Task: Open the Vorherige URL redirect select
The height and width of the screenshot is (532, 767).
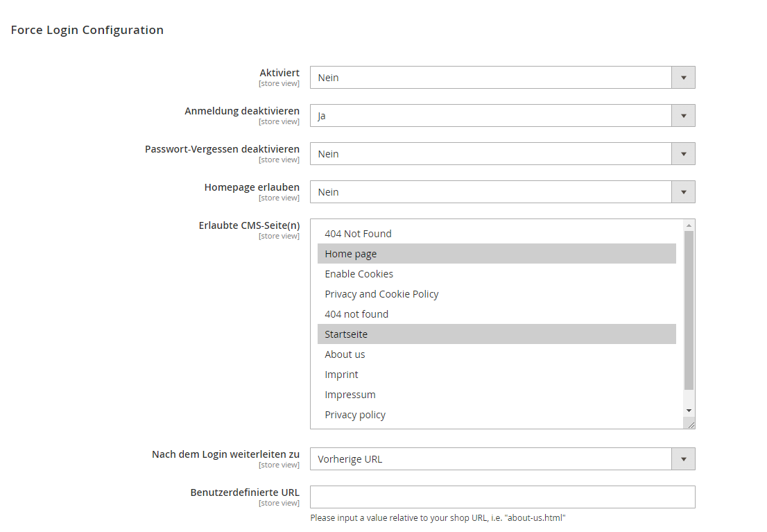Action: click(x=502, y=459)
